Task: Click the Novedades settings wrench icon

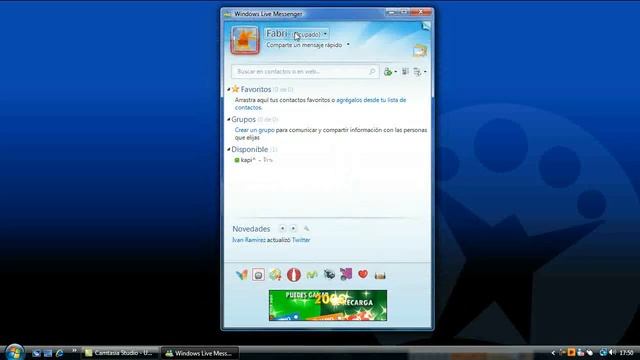Action: 307,229
